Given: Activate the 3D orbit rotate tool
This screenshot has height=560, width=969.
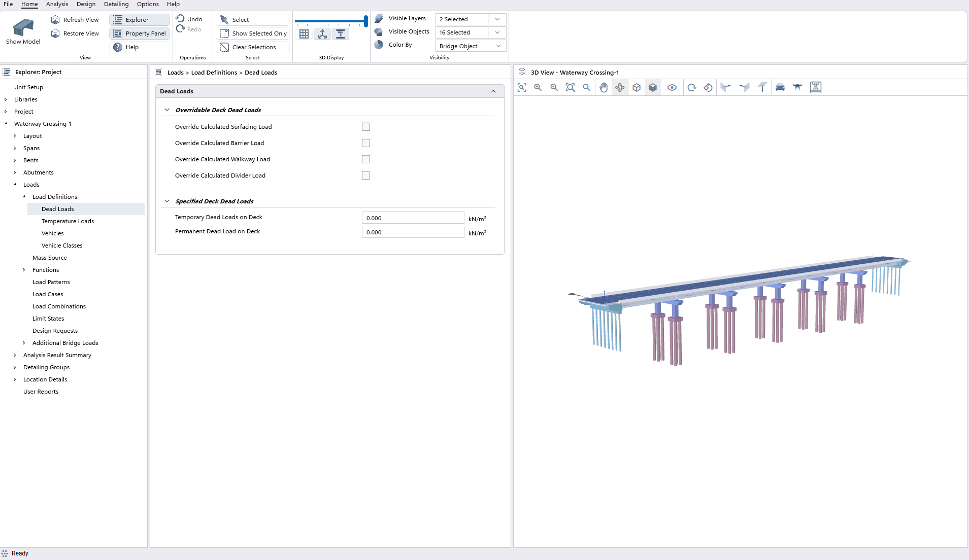Looking at the screenshot, I should [x=620, y=87].
